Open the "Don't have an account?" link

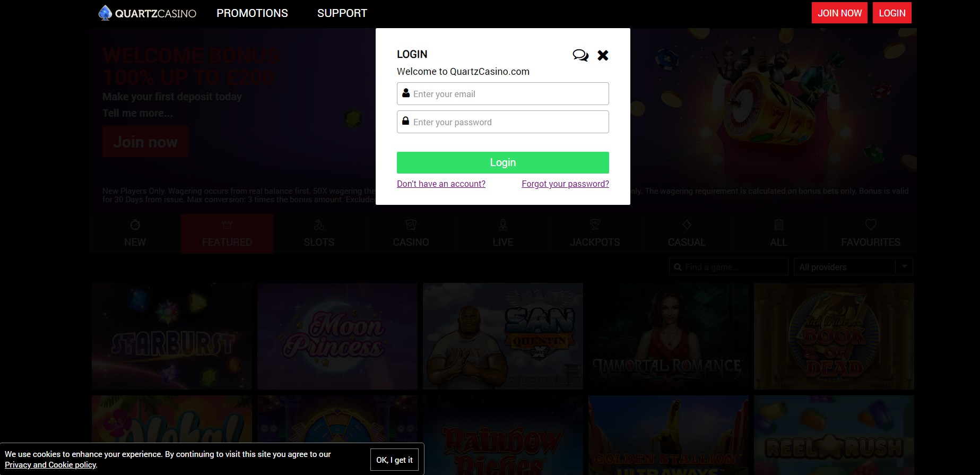[441, 184]
